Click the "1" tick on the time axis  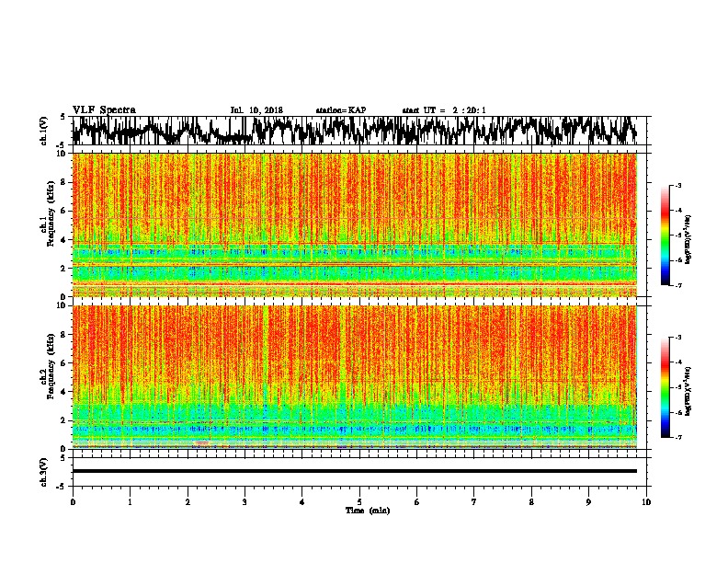(x=130, y=502)
